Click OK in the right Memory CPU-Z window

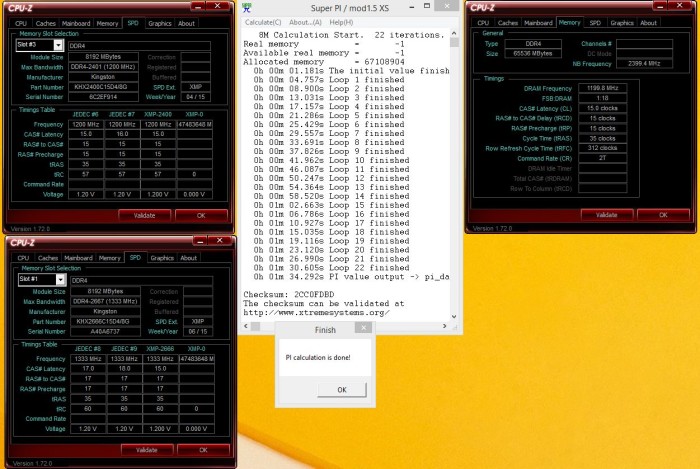[663, 215]
